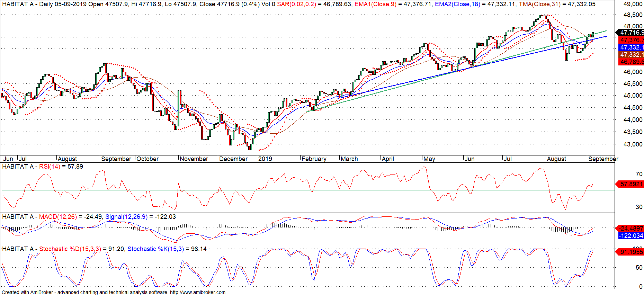
Task: Click the 45,000 price axis label
Action: 633,96
